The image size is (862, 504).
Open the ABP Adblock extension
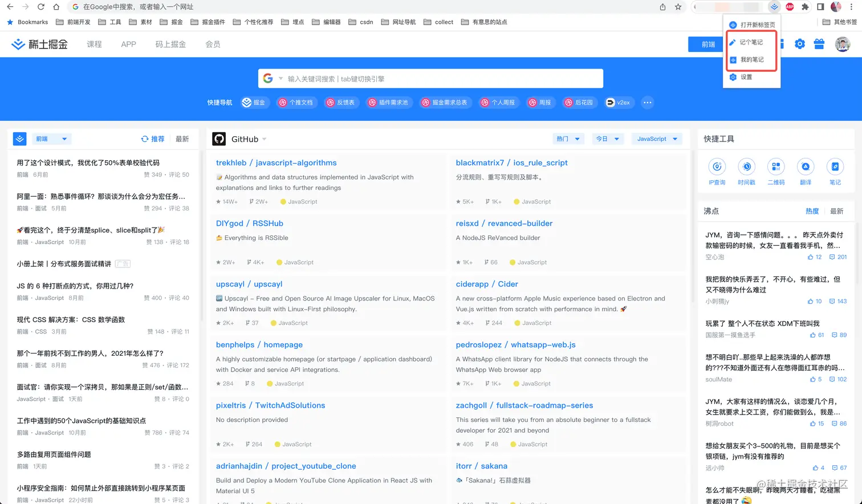click(x=790, y=7)
